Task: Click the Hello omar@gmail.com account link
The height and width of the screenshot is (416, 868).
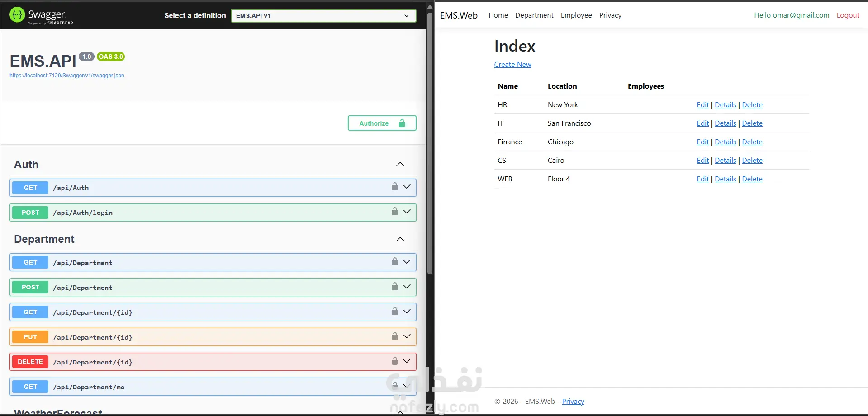Action: (792, 15)
